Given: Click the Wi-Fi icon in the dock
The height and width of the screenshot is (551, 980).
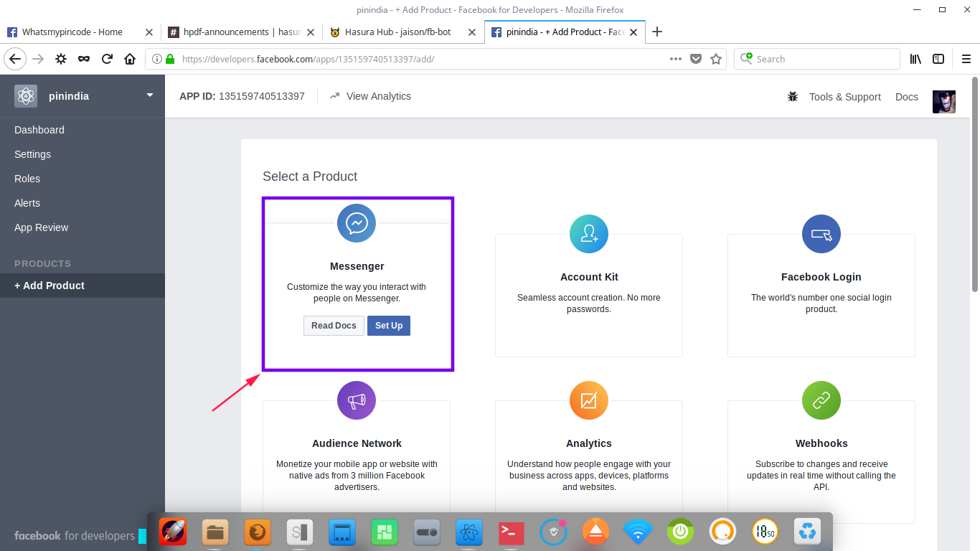Looking at the screenshot, I should [638, 532].
